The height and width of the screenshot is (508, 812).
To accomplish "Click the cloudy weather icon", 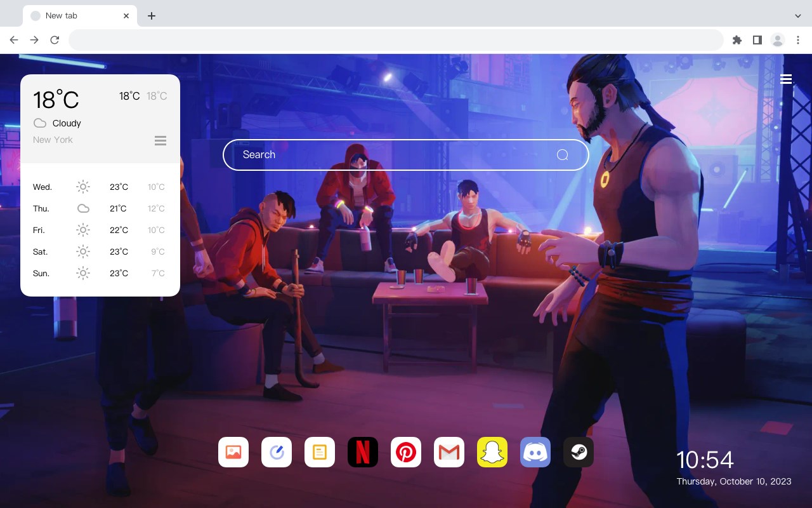I will coord(40,123).
